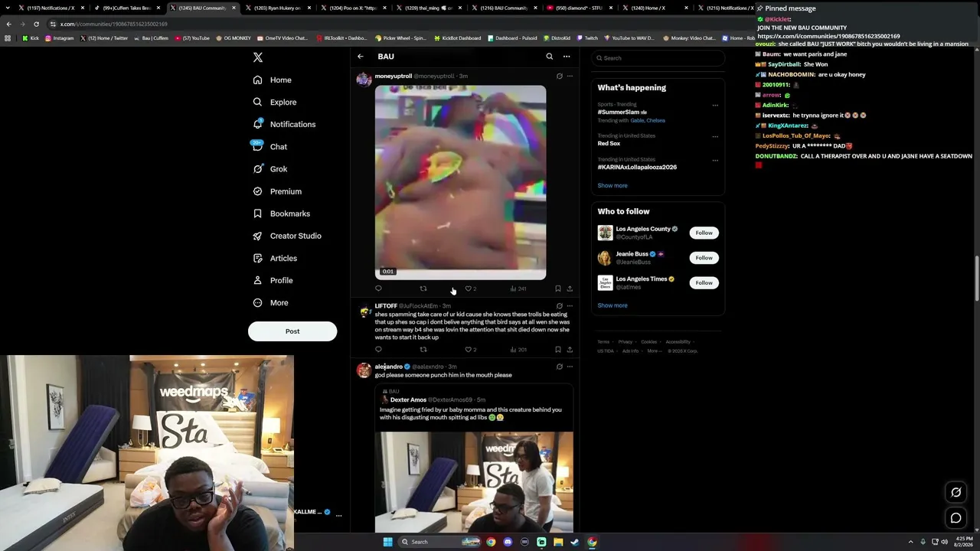The image size is (980, 551).
Task: Repost moneyuptroll's post
Action: tap(423, 289)
